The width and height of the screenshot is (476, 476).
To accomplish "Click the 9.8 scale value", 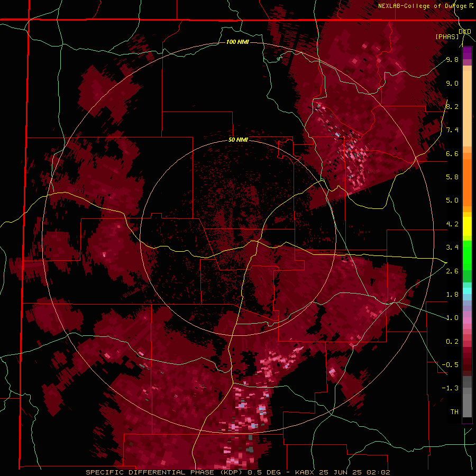I will 452,59.
